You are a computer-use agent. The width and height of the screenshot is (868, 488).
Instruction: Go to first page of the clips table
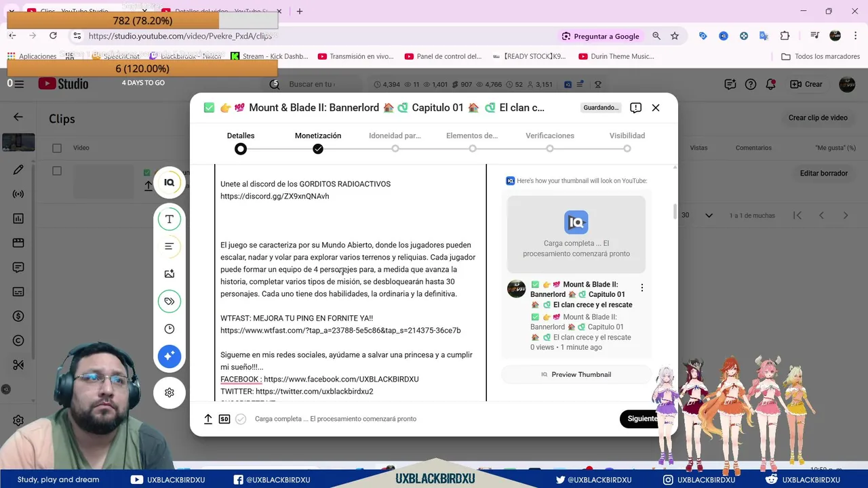point(797,216)
